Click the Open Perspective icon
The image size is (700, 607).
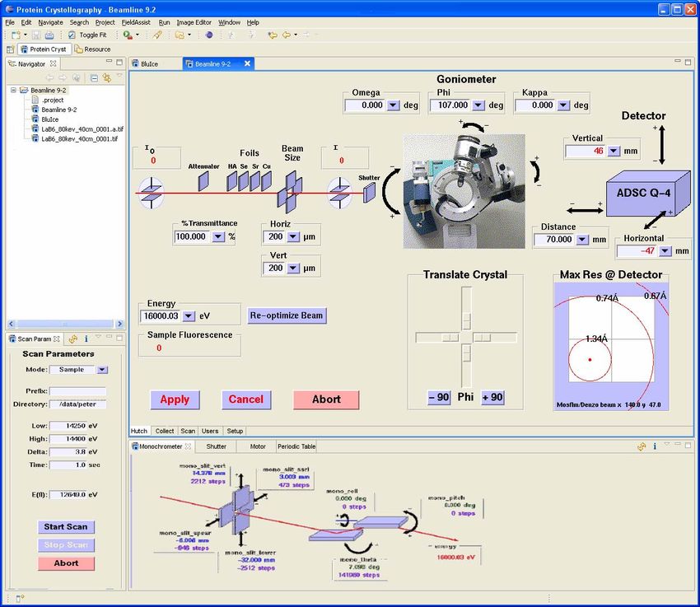[x=11, y=49]
